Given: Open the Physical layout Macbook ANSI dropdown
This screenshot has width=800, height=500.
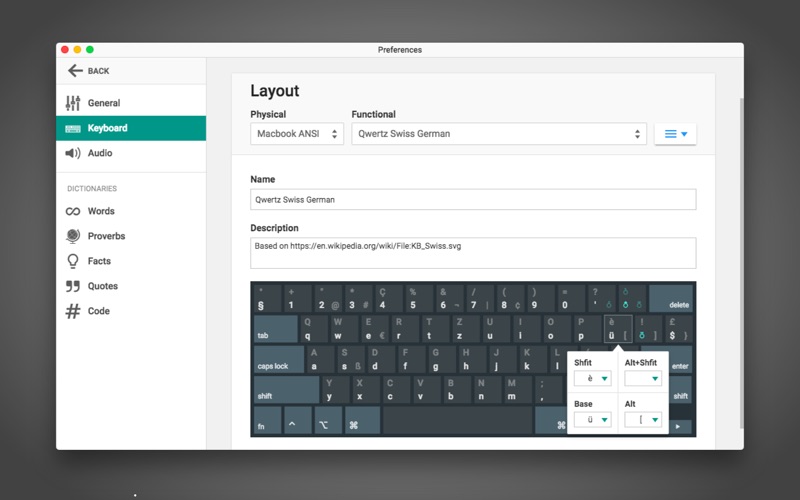Looking at the screenshot, I should pos(297,134).
